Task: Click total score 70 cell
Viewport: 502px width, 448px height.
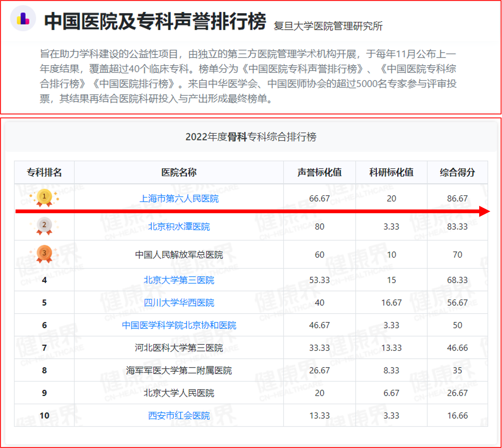Action: click(x=458, y=255)
